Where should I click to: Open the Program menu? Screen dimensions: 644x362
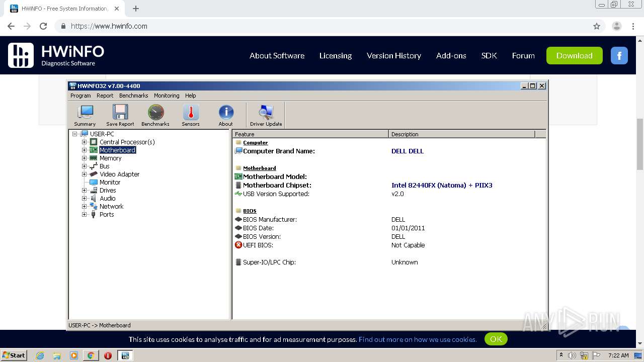pos(80,96)
